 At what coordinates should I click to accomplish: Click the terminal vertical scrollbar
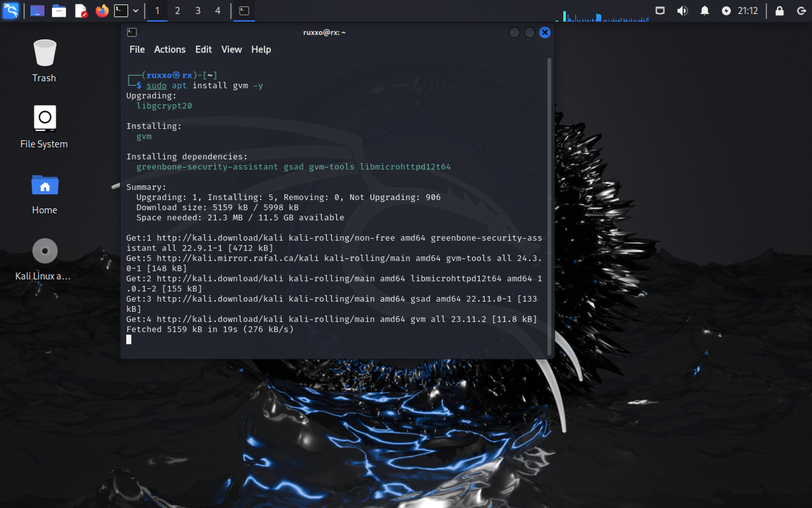click(x=549, y=206)
